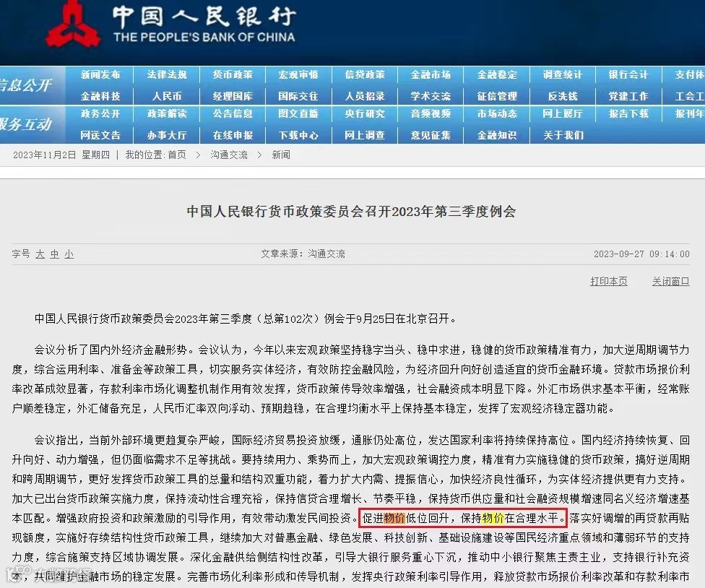
Task: Visit the 网送文告 page
Action: tap(100, 135)
